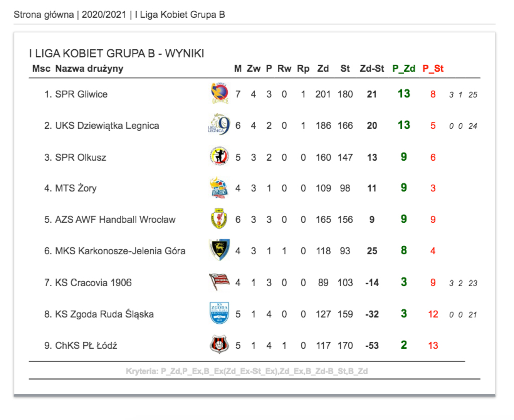Click the MTS Żory team emblem
The width and height of the screenshot is (514, 420).
(x=219, y=188)
